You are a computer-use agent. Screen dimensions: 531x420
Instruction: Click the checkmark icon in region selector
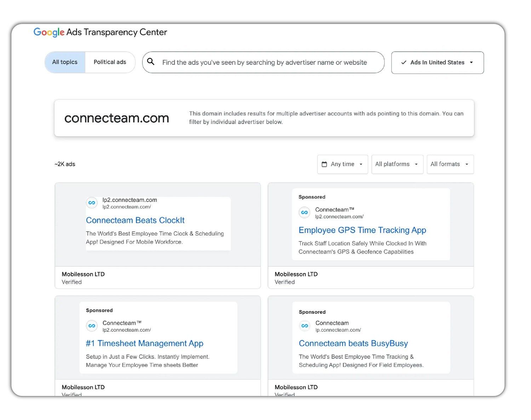[x=404, y=62]
